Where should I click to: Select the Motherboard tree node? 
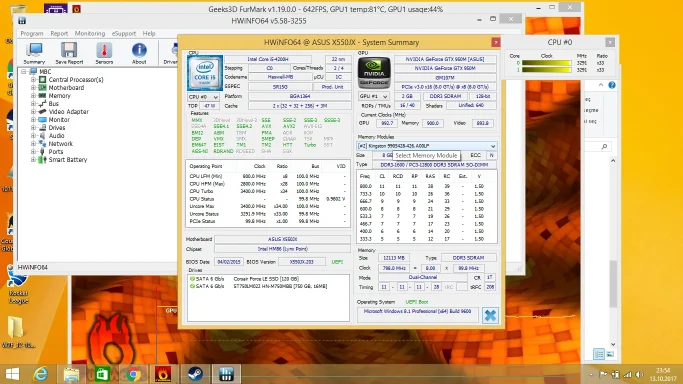click(x=66, y=88)
